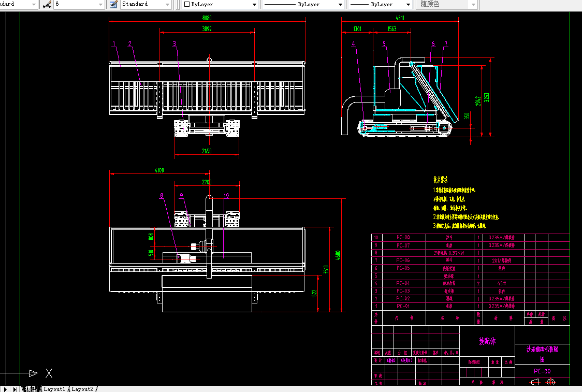Select the 808 green dimension text
Viewport: 582px width, 392px height.
[151, 237]
